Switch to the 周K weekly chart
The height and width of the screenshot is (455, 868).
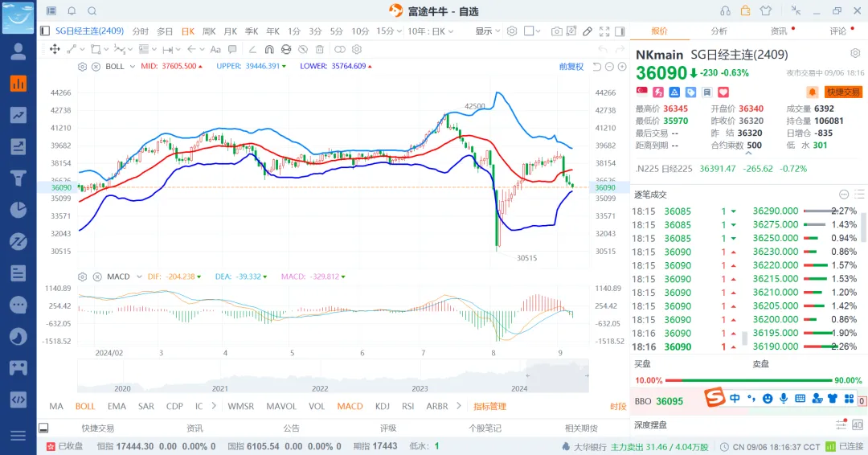pos(209,31)
